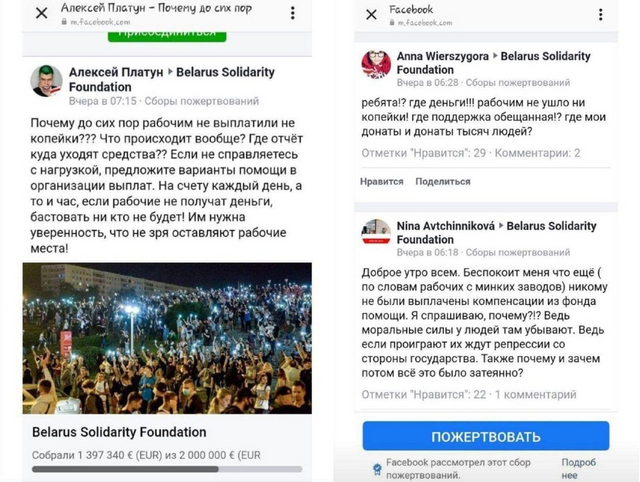Open the left browser three-dot menu
Screen dimensions: 640x482
click(x=293, y=13)
